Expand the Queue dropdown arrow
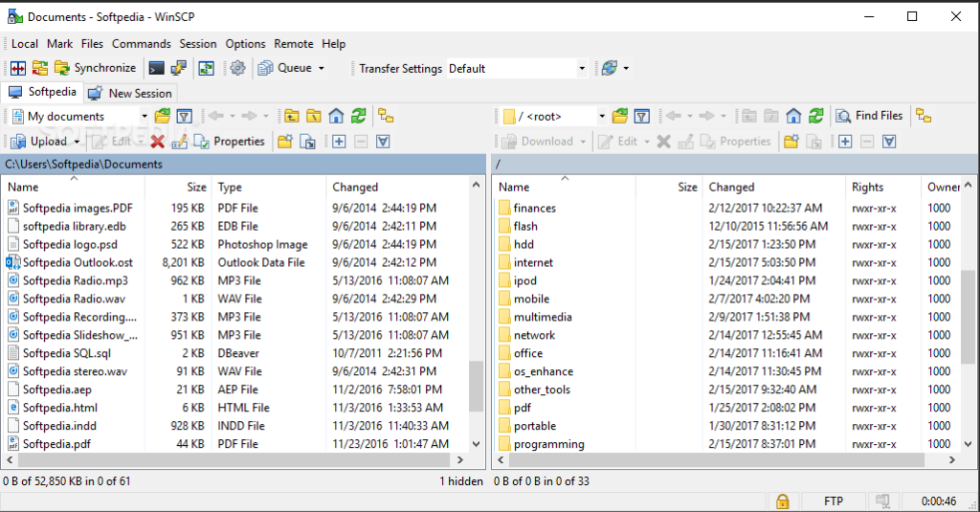 [322, 68]
